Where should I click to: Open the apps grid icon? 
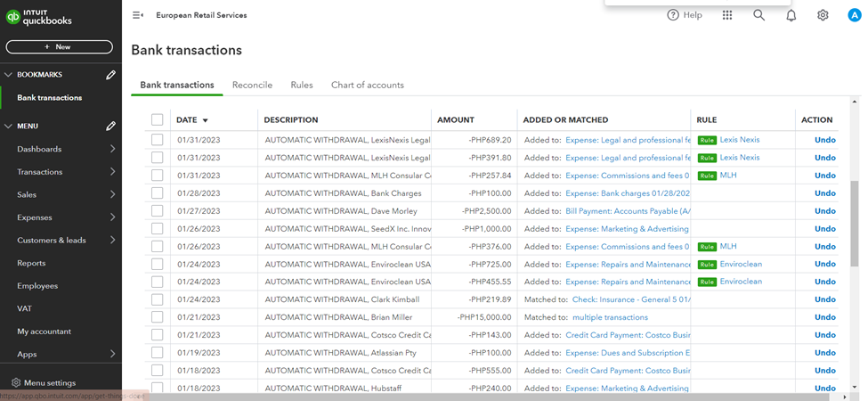(x=727, y=15)
